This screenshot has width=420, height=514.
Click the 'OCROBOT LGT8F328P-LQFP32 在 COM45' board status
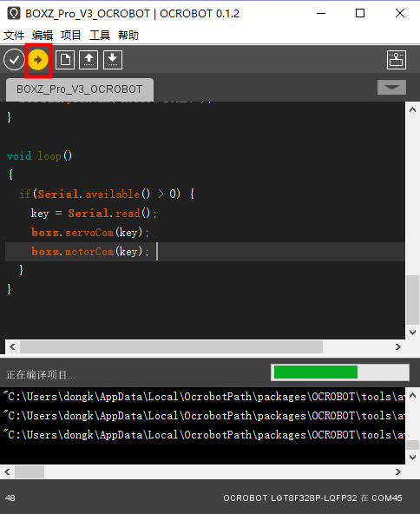click(x=312, y=498)
